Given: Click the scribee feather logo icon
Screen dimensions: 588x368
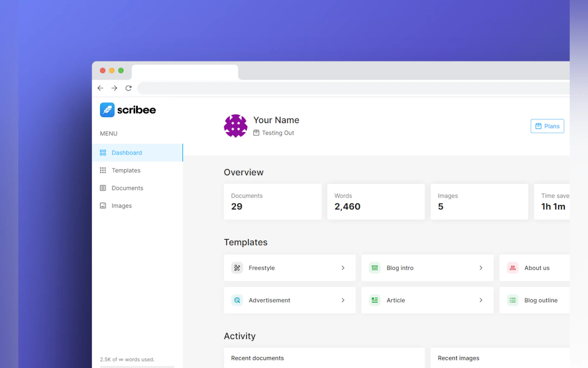Looking at the screenshot, I should [107, 110].
